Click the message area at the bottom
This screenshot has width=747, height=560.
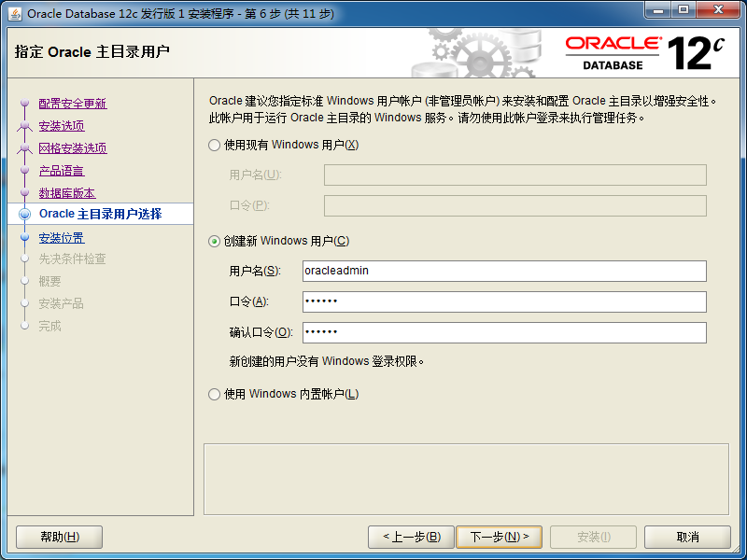pos(466,479)
